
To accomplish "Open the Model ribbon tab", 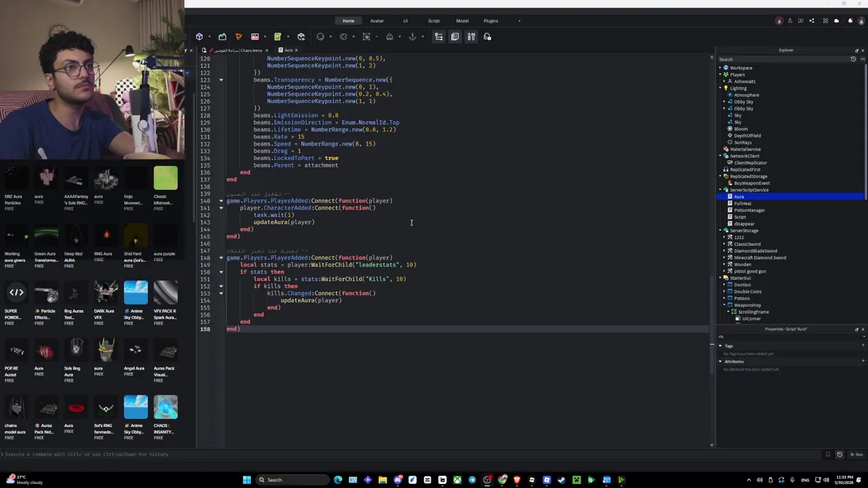I will (x=462, y=21).
